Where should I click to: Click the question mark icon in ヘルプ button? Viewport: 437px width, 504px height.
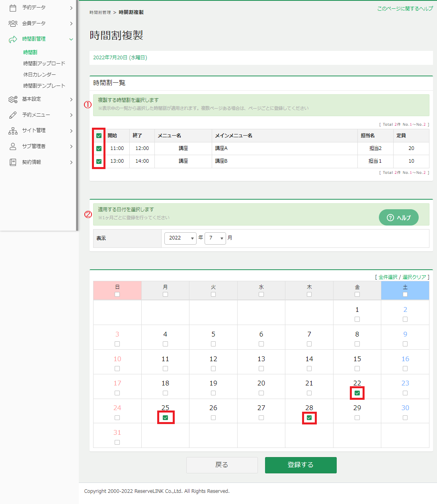[x=390, y=218]
